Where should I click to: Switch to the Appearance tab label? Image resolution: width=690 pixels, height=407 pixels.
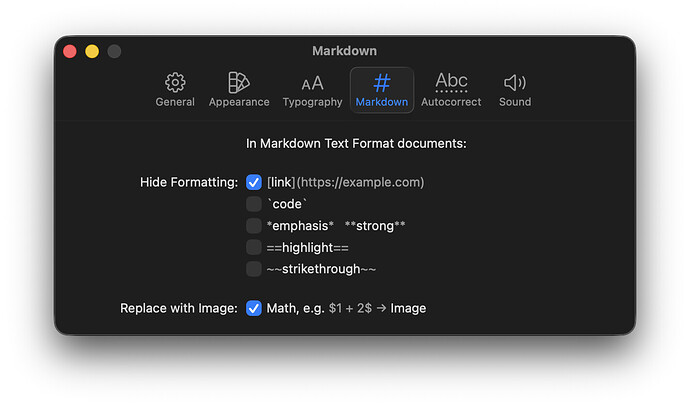pyautogui.click(x=239, y=102)
